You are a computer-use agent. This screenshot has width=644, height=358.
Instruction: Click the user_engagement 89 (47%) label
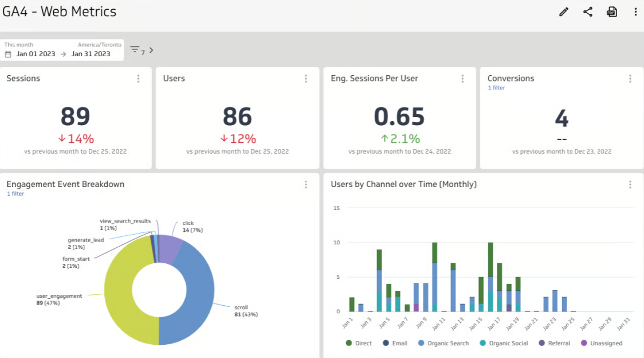point(59,299)
